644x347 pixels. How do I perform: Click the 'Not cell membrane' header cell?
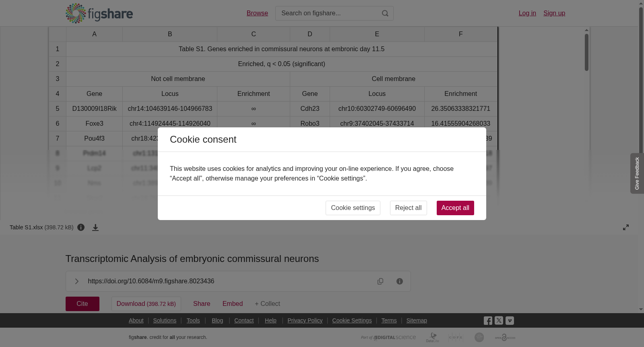[x=178, y=79]
